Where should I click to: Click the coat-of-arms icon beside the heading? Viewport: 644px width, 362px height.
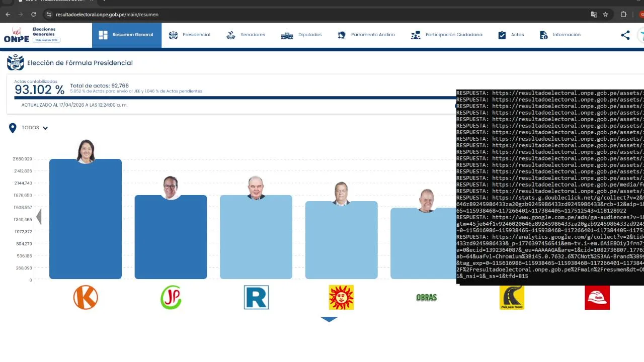point(16,63)
